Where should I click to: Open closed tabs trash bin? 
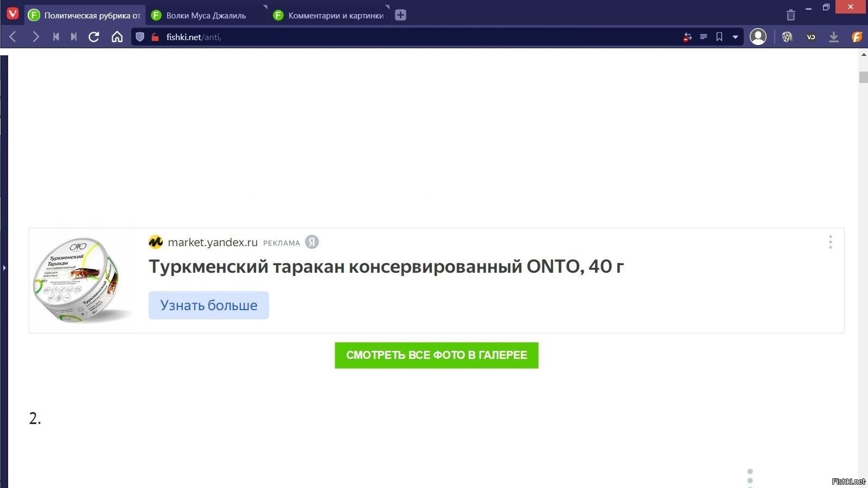coord(790,15)
